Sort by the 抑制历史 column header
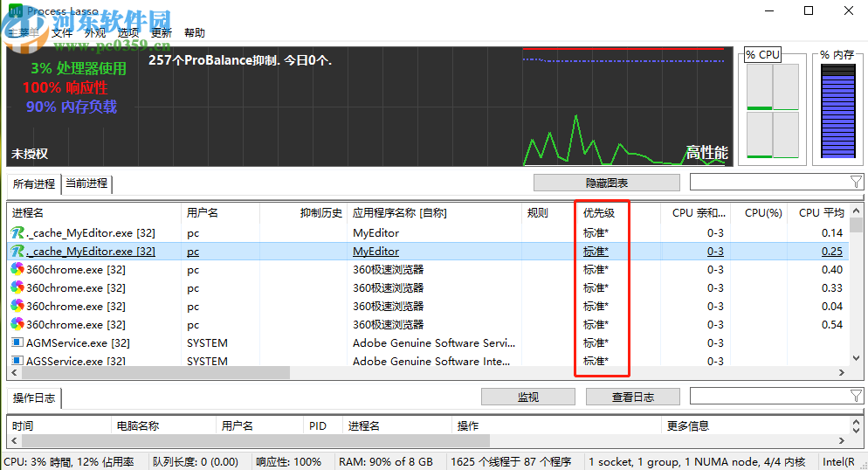Viewport: 868px width, 470px height. [x=303, y=213]
